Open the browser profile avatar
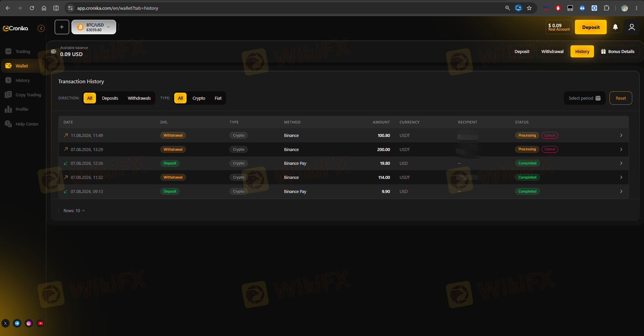 click(625, 8)
